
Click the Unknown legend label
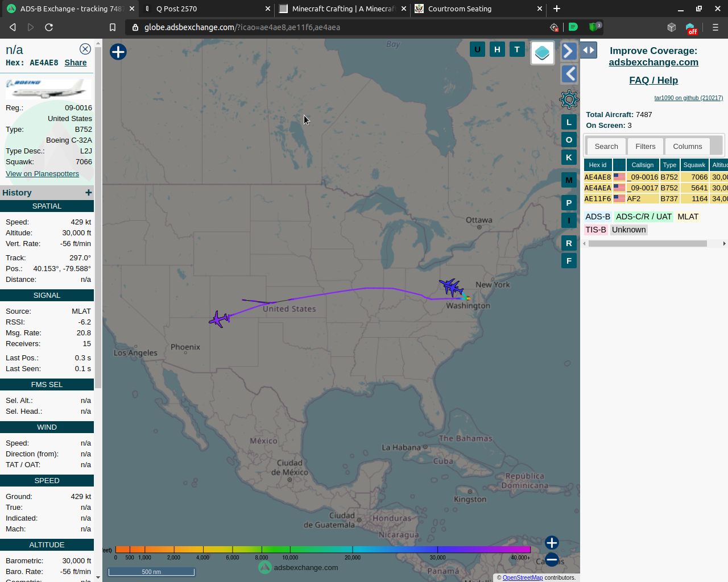(628, 230)
